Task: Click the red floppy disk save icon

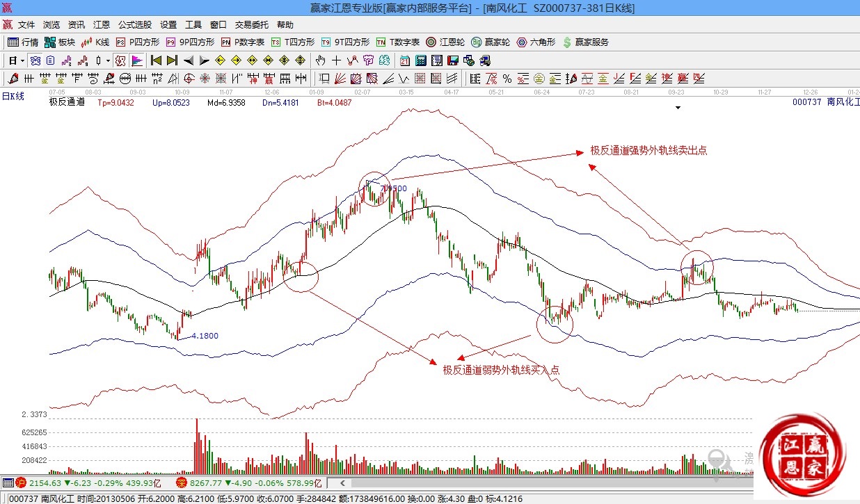Action: pos(452,60)
